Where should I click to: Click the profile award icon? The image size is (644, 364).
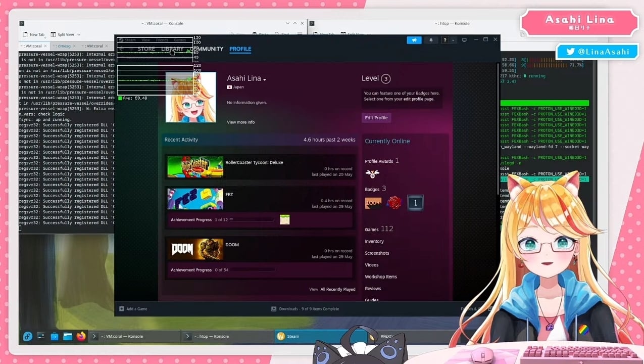pyautogui.click(x=372, y=174)
